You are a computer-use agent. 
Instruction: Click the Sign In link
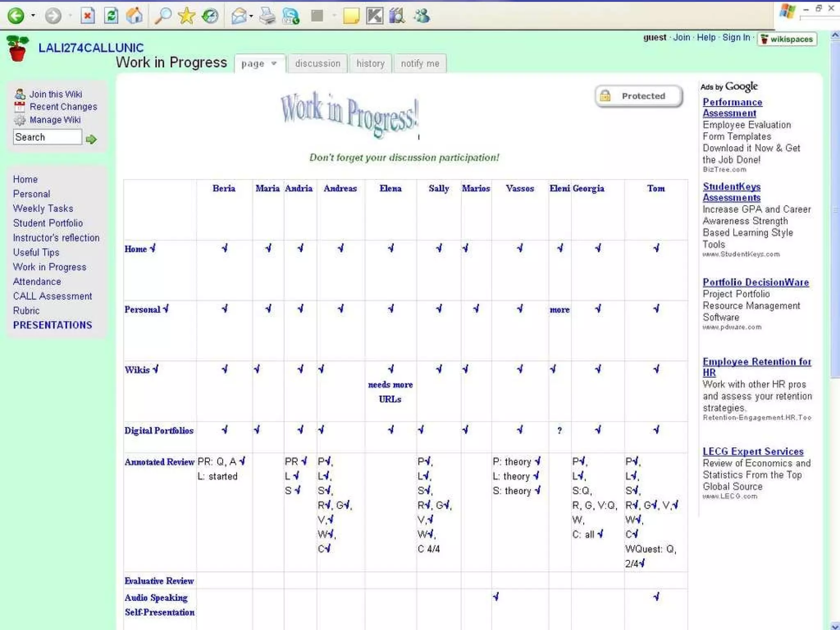[736, 38]
